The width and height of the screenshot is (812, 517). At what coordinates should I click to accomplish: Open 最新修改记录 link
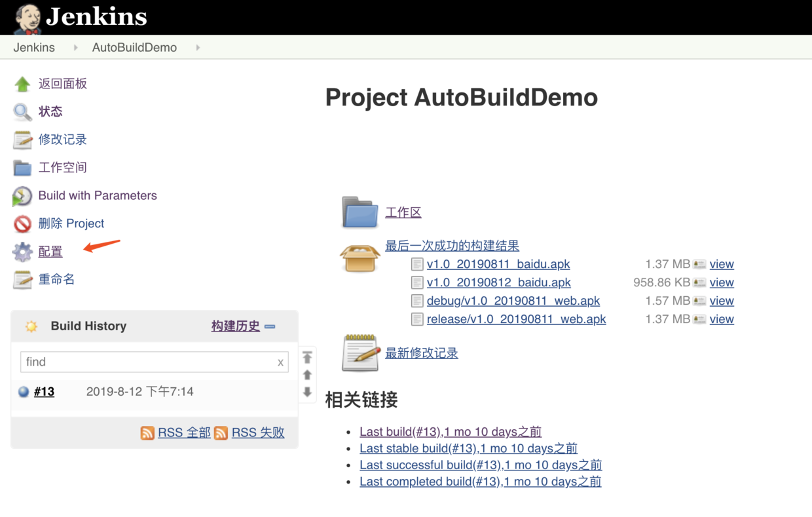pyautogui.click(x=422, y=353)
